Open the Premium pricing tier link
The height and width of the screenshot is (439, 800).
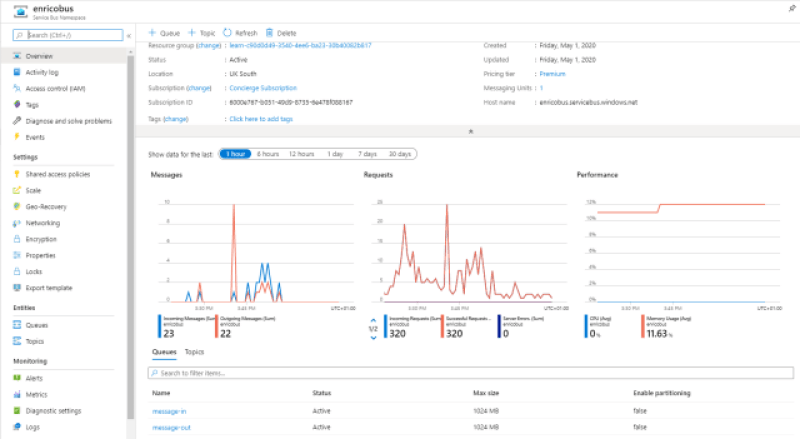553,74
